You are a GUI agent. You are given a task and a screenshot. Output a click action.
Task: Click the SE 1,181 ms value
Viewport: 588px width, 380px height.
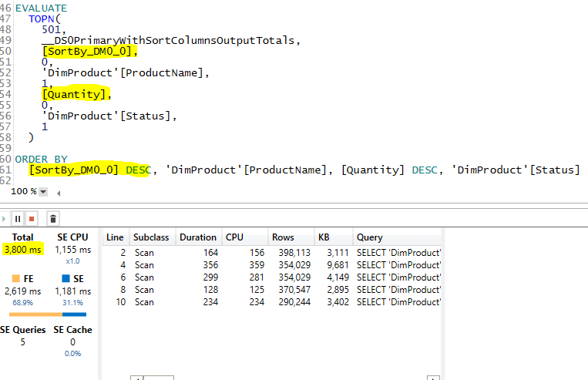[72, 291]
